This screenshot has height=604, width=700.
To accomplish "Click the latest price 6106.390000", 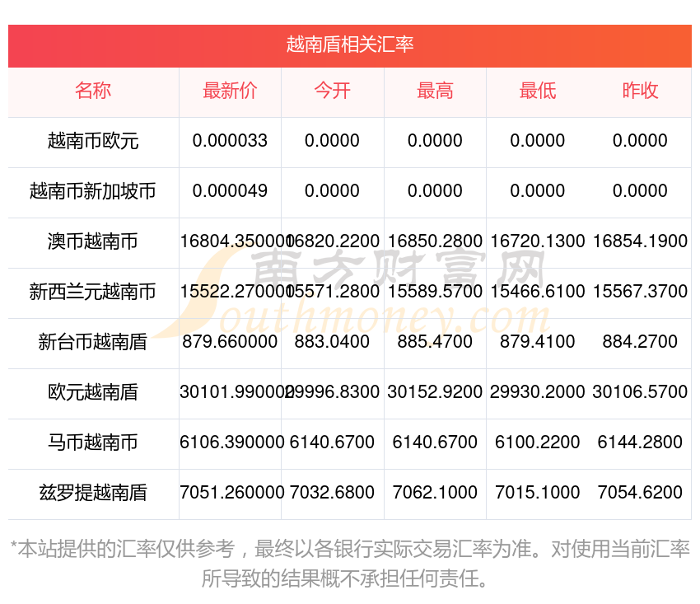I will pos(231,442).
